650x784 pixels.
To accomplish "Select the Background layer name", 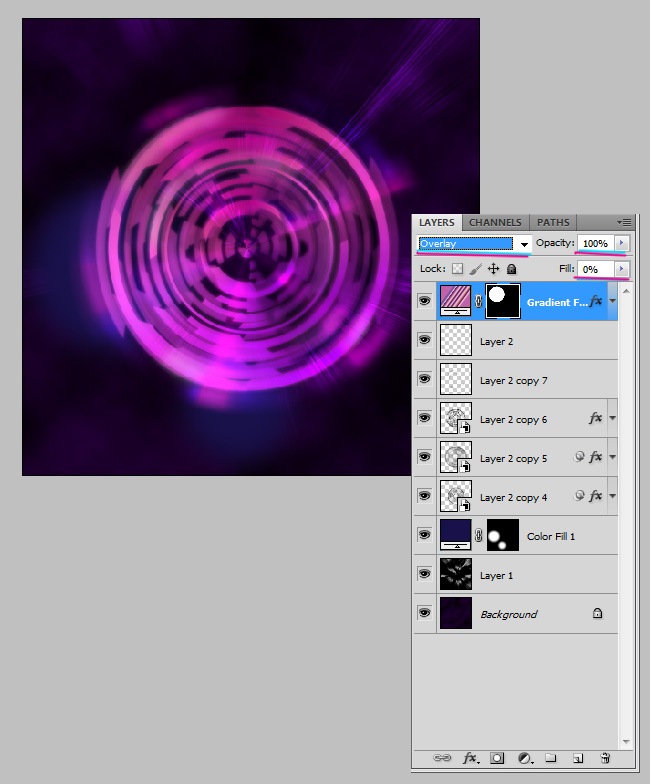I will pos(508,614).
